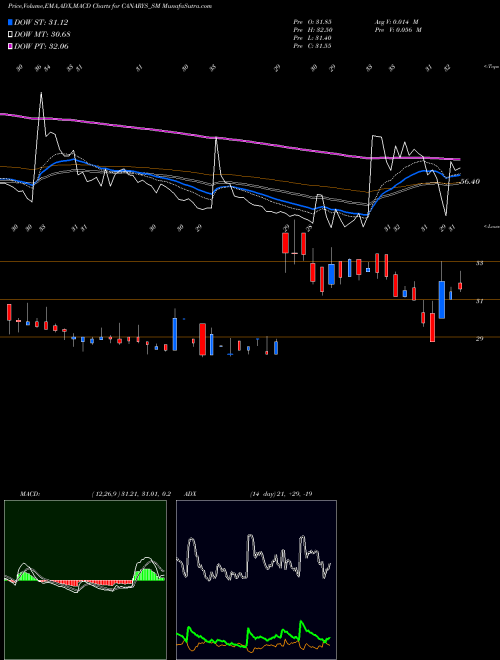Select the 'DOW PT: 32.06' legend label
Screen dimensions: 500x660
(41, 46)
